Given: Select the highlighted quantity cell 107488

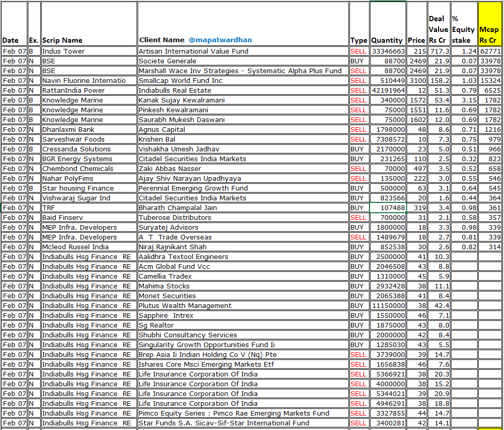Looking at the screenshot, I should click(388, 208).
